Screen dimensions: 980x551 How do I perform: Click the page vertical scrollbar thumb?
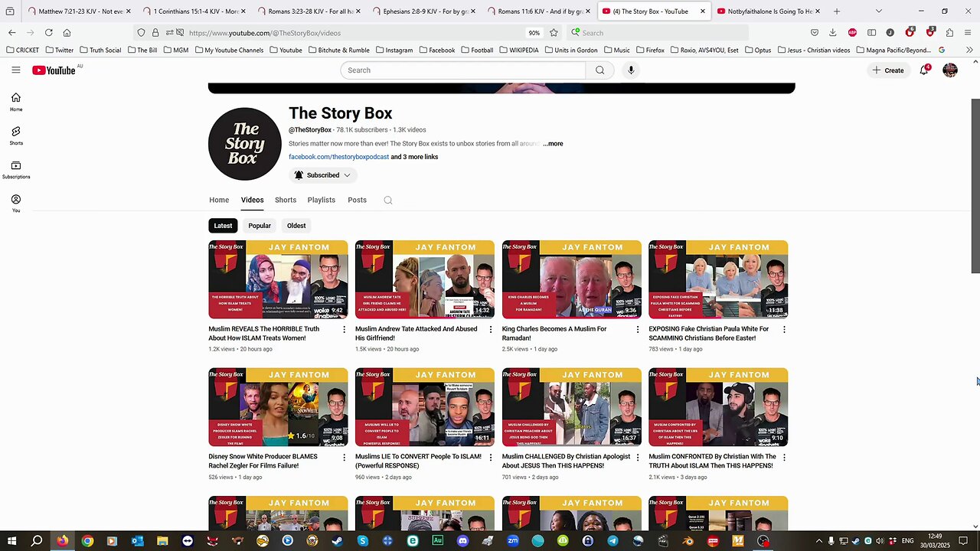(975, 185)
